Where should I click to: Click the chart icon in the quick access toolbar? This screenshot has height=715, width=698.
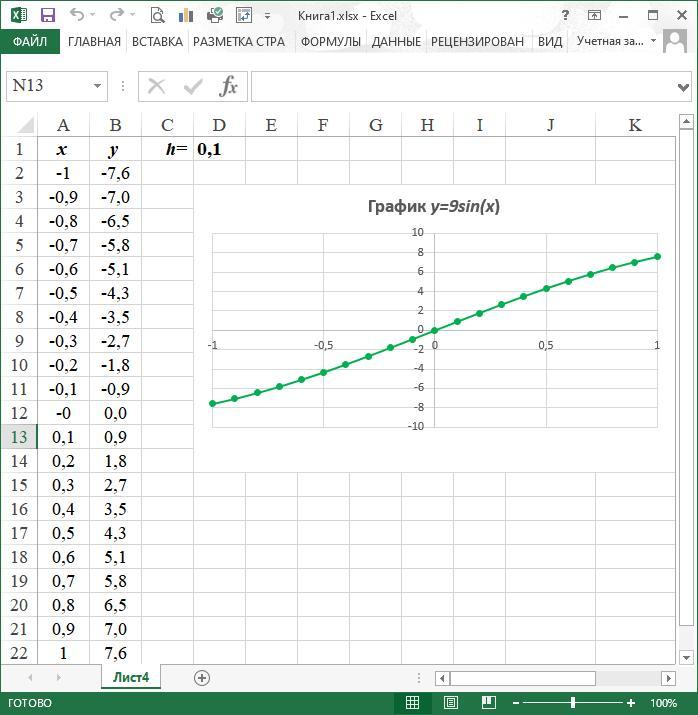pyautogui.click(x=186, y=16)
